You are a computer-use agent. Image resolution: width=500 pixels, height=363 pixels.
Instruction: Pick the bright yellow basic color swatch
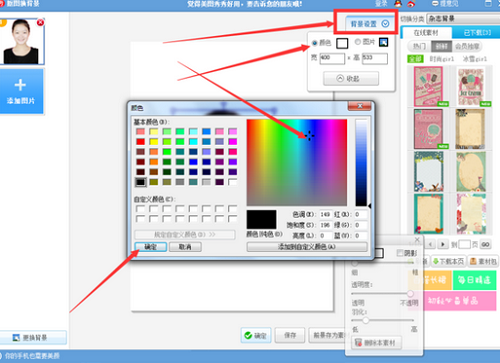pos(154,142)
